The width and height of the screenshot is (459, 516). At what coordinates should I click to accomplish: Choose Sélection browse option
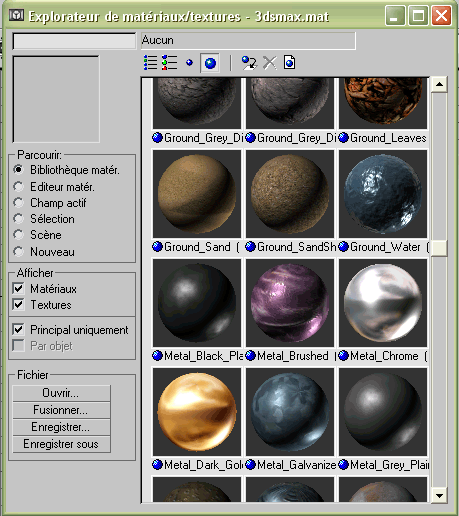coord(18,219)
